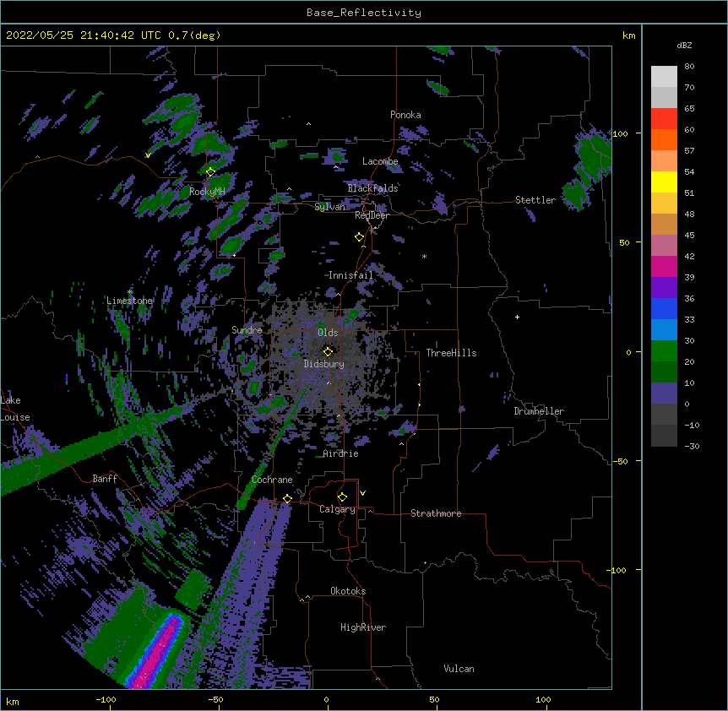728x711 pixels.
Task: Click the Innisfail label
Action: click(x=350, y=275)
